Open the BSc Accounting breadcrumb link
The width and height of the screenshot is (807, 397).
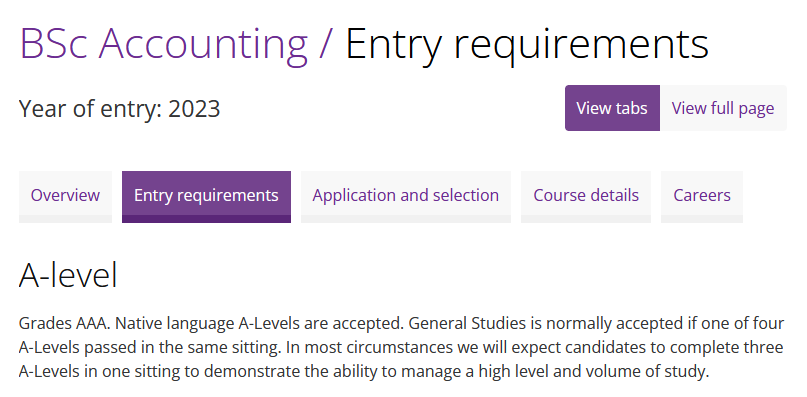(x=164, y=45)
